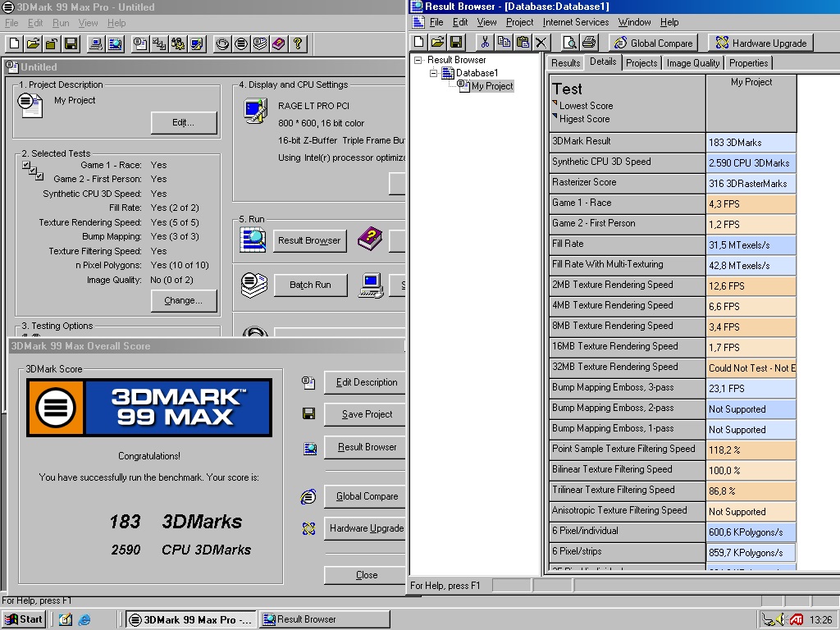Click New project icon in 3DMark toolbar
840x630 pixels.
(x=15, y=44)
